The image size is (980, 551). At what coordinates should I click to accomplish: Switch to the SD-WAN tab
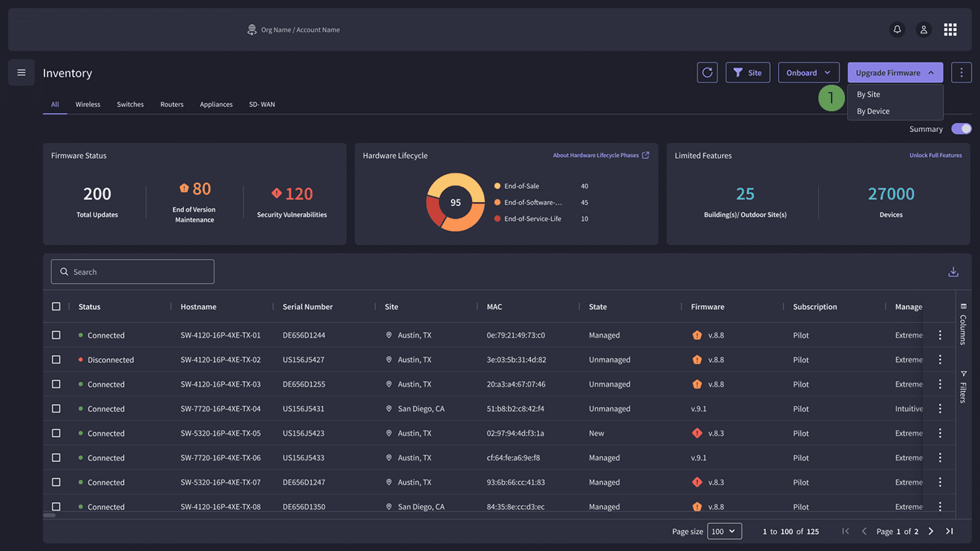[262, 104]
